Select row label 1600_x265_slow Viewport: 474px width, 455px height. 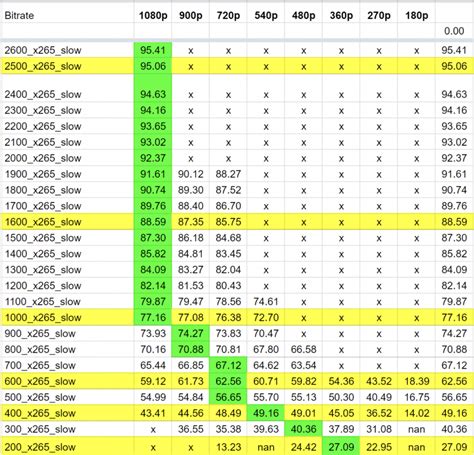(x=67, y=222)
